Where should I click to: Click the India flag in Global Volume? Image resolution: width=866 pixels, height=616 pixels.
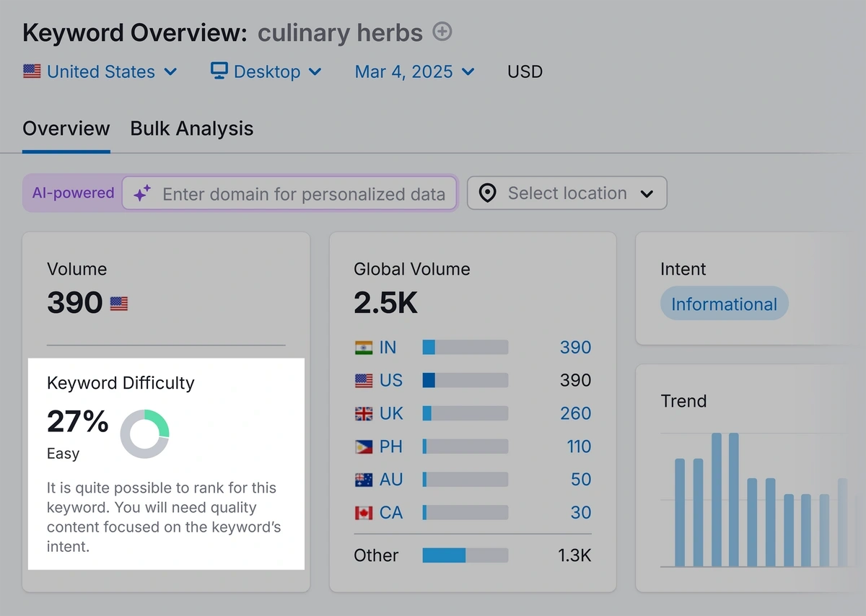click(x=364, y=348)
